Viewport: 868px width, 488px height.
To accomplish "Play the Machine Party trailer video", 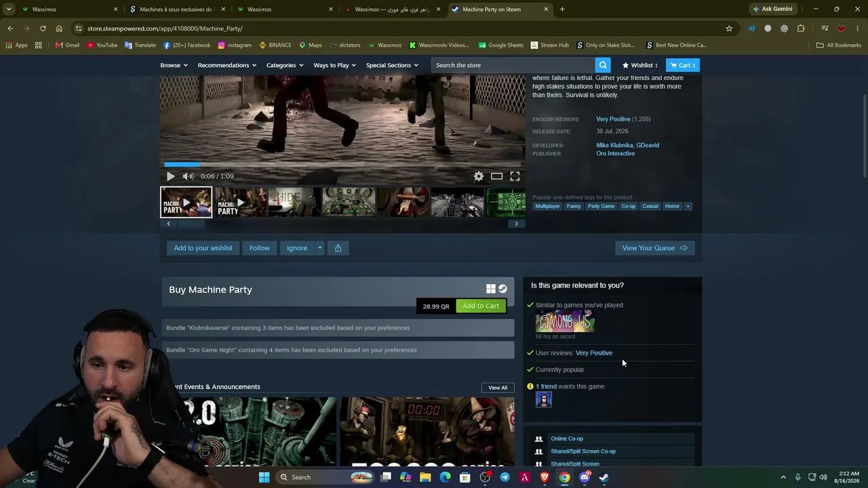I will pyautogui.click(x=170, y=176).
